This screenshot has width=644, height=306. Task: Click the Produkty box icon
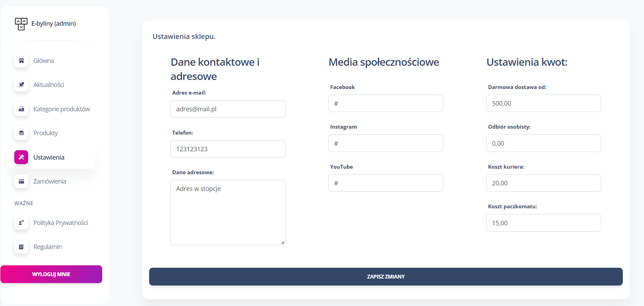[x=21, y=133]
